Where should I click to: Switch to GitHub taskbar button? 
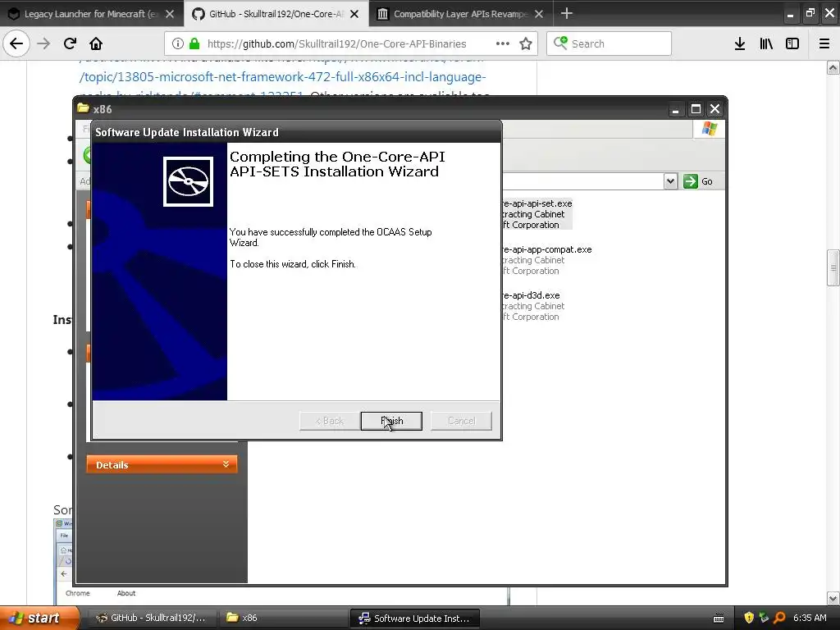153,618
